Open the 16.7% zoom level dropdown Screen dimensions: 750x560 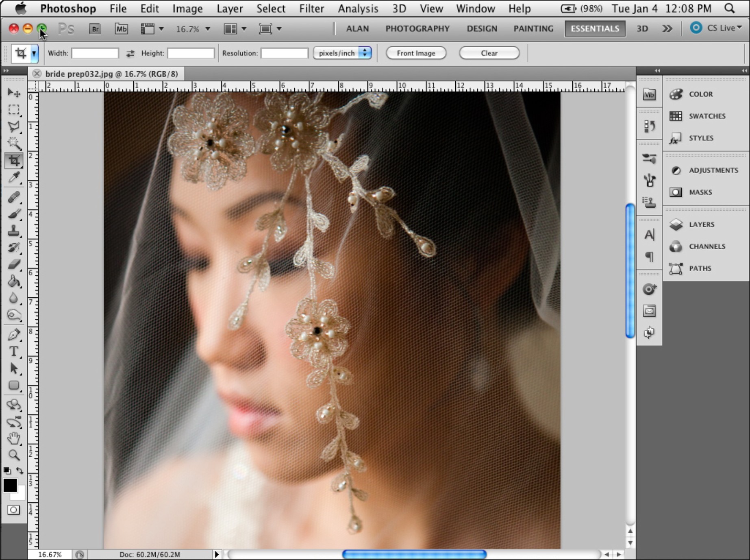coord(208,29)
